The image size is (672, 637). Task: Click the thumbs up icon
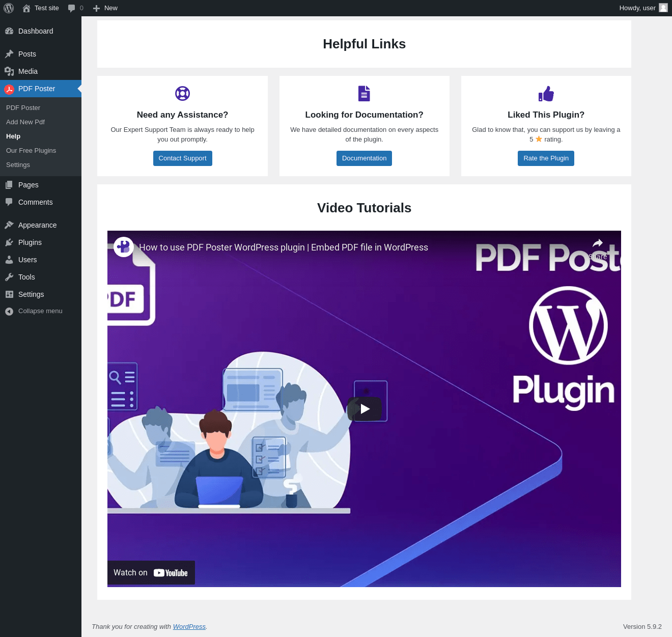click(546, 94)
